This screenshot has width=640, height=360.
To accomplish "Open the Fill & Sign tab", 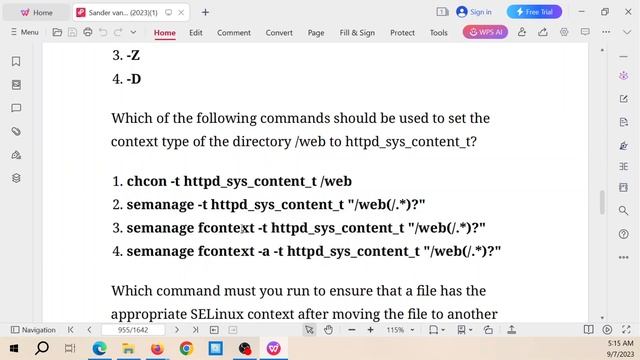I will coord(357,33).
